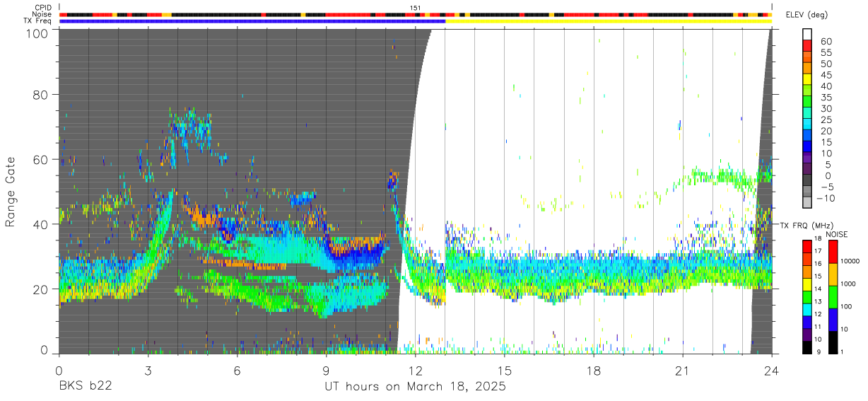
Task: Click the 12 hour tick label on time axis
Action: [415, 371]
